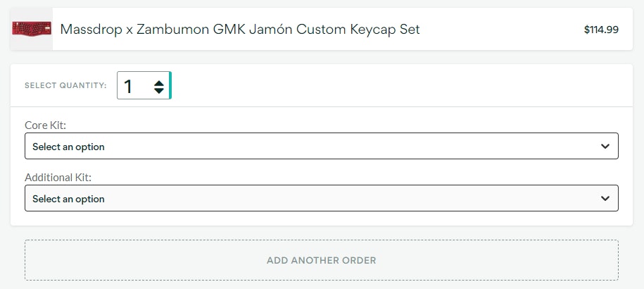Open the Additional Kit dropdown
Image resolution: width=644 pixels, height=289 pixels.
[x=321, y=199]
